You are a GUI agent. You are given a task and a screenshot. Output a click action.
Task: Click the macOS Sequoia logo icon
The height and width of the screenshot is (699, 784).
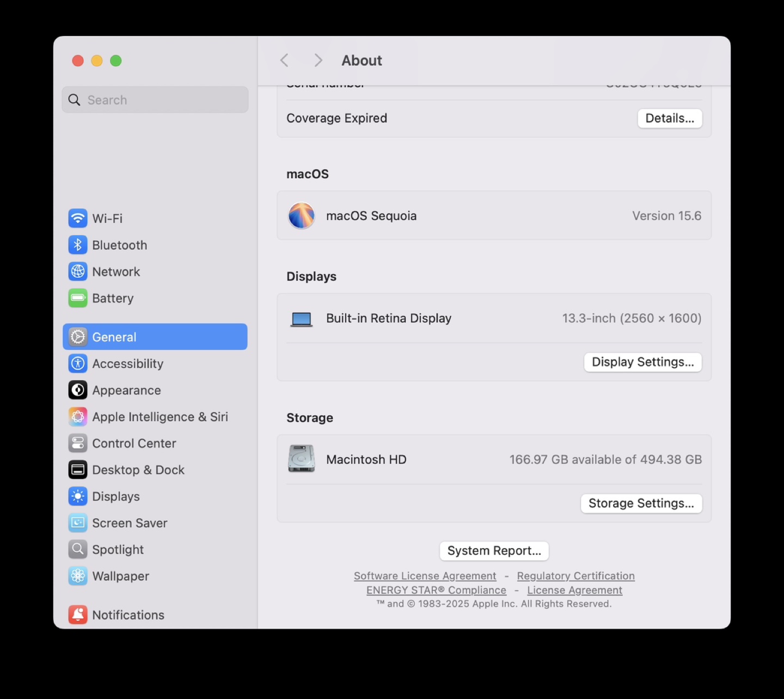[301, 216]
